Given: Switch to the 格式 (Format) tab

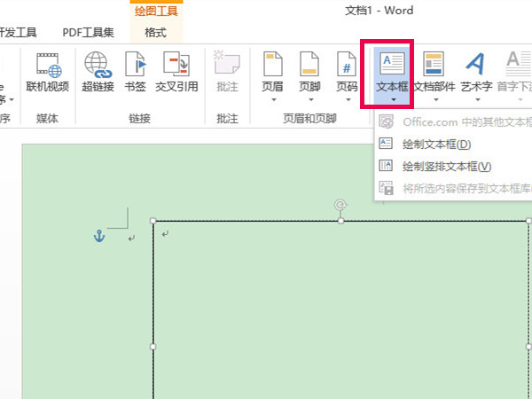Looking at the screenshot, I should (x=155, y=33).
